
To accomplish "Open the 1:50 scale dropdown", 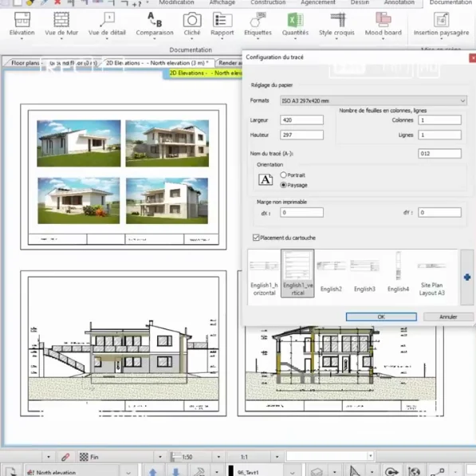I will (x=218, y=457).
